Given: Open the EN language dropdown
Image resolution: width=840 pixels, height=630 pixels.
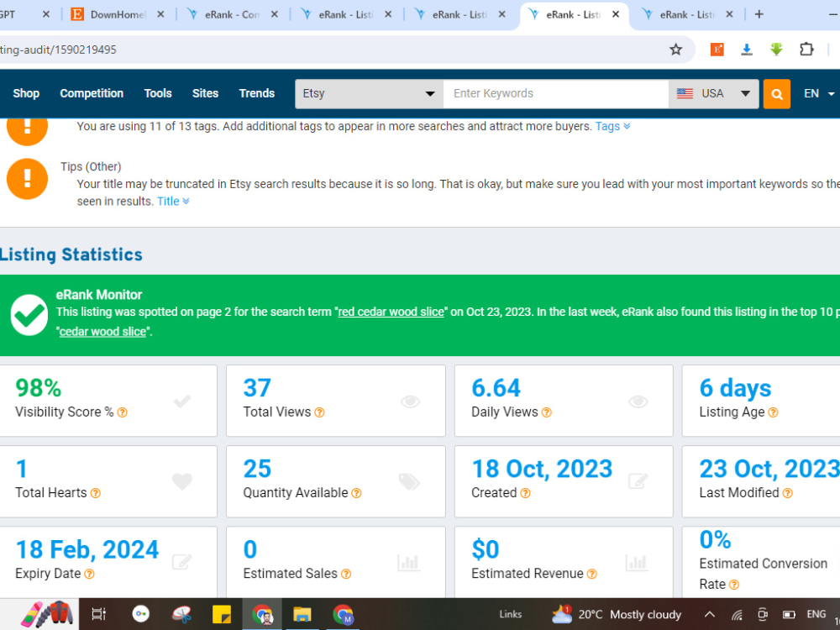Looking at the screenshot, I should coord(818,94).
